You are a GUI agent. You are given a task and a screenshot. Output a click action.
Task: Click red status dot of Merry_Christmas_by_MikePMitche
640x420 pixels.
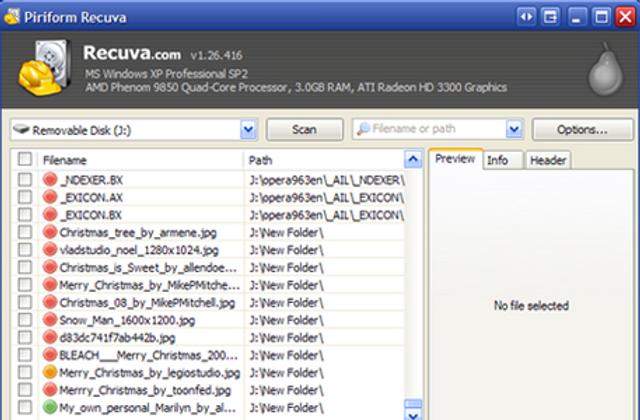(x=50, y=285)
